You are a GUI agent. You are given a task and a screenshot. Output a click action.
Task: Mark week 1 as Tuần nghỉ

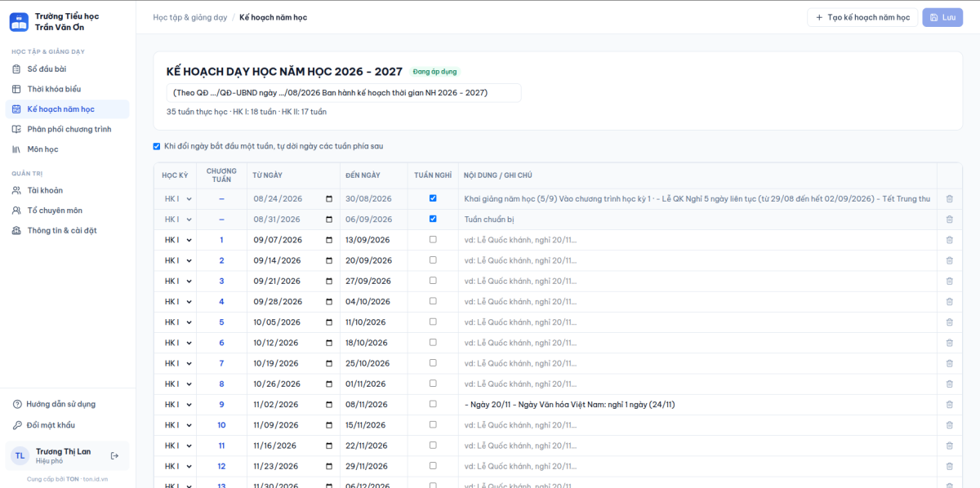[433, 240]
